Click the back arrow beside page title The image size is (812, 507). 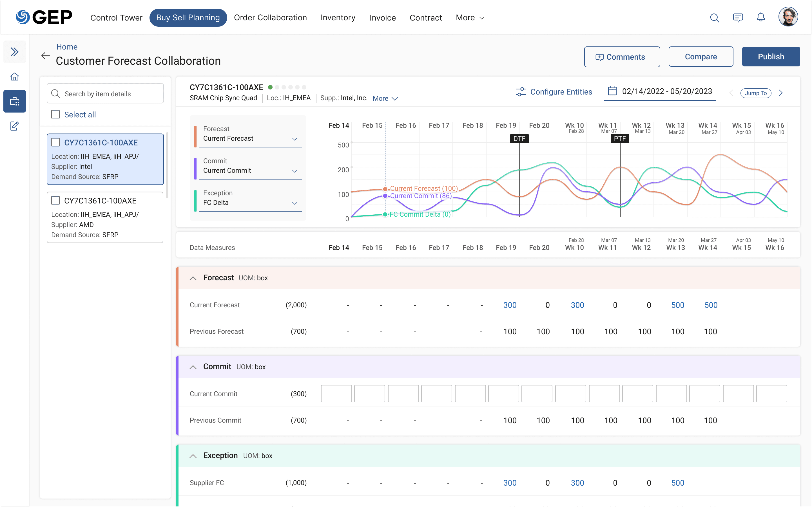46,56
